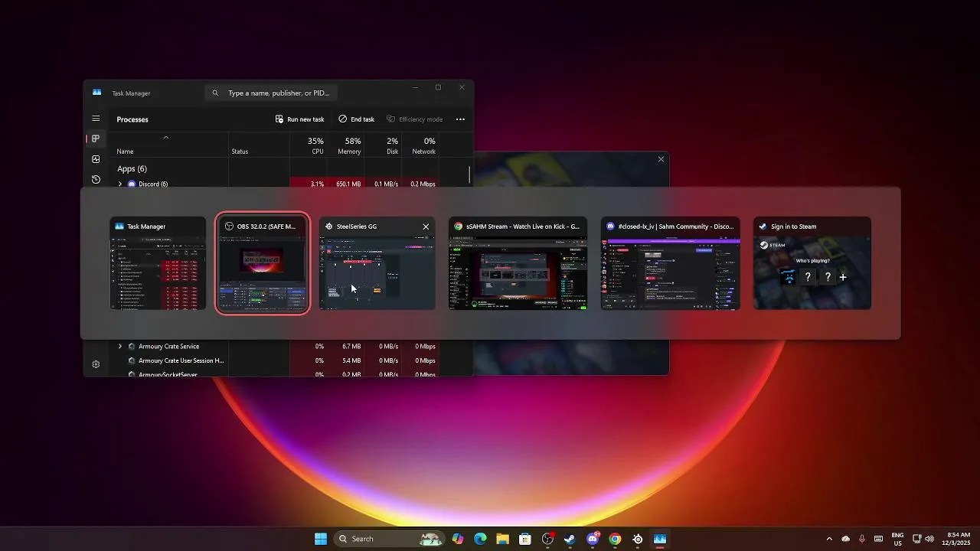Open Performance page icon in Task Manager sidebar
This screenshot has height=551, width=980.
[96, 159]
